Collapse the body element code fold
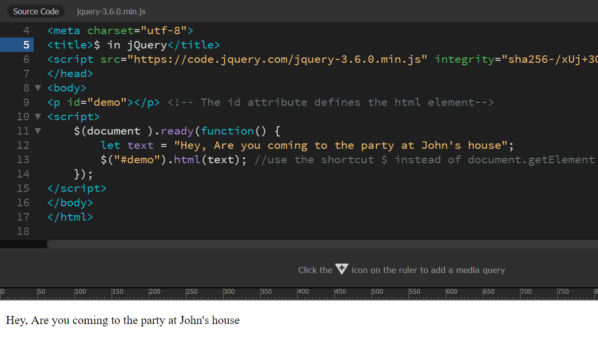This screenshot has height=364, width=598. pyautogui.click(x=38, y=88)
